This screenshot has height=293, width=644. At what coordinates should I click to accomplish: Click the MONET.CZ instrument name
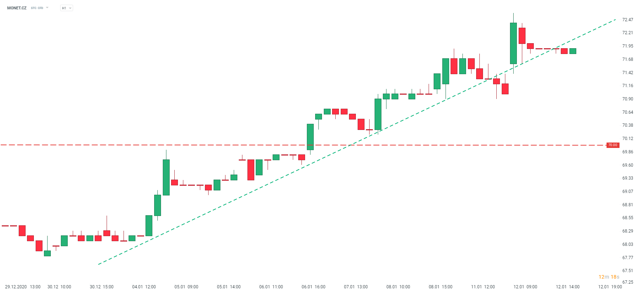point(17,8)
